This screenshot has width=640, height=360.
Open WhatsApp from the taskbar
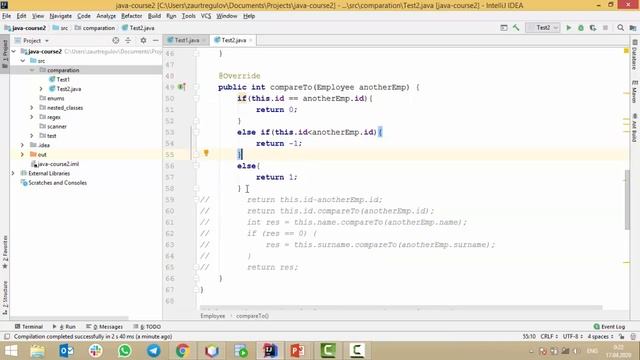125,351
